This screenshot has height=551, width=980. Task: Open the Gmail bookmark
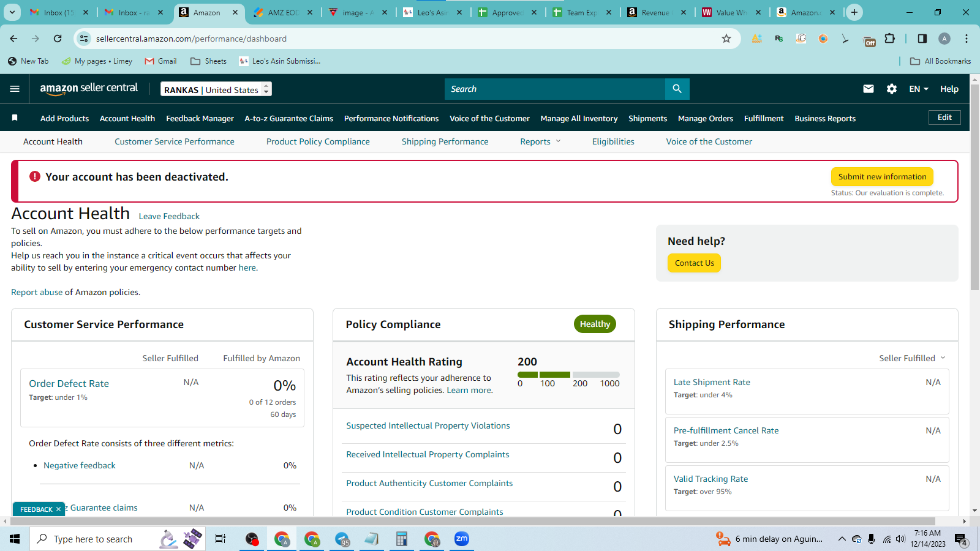(160, 61)
